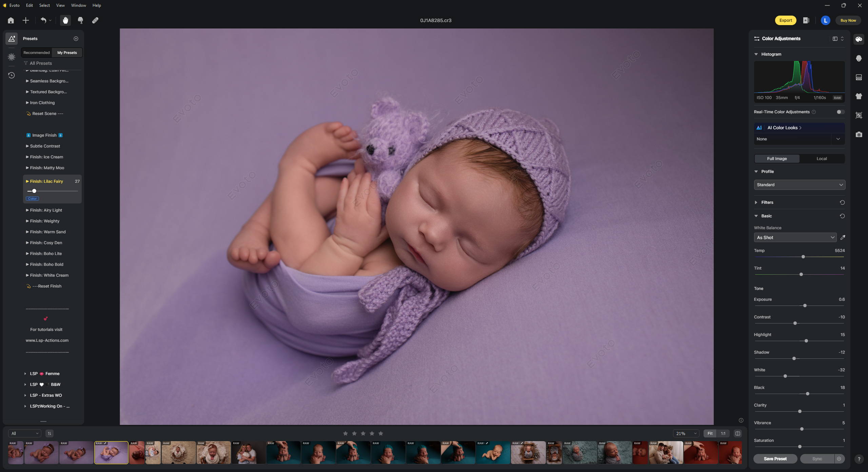
Task: Switch to Local adjustment mode
Action: pos(821,159)
